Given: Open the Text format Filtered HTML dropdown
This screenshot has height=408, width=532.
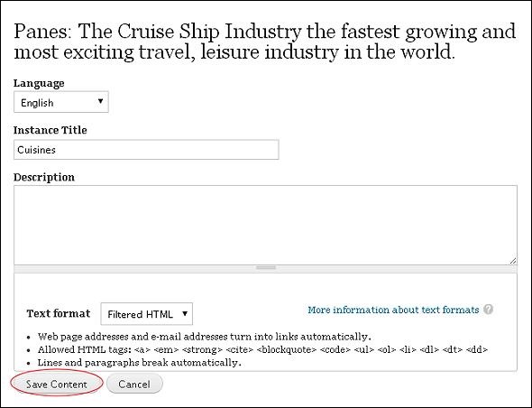Looking at the screenshot, I should pyautogui.click(x=147, y=314).
